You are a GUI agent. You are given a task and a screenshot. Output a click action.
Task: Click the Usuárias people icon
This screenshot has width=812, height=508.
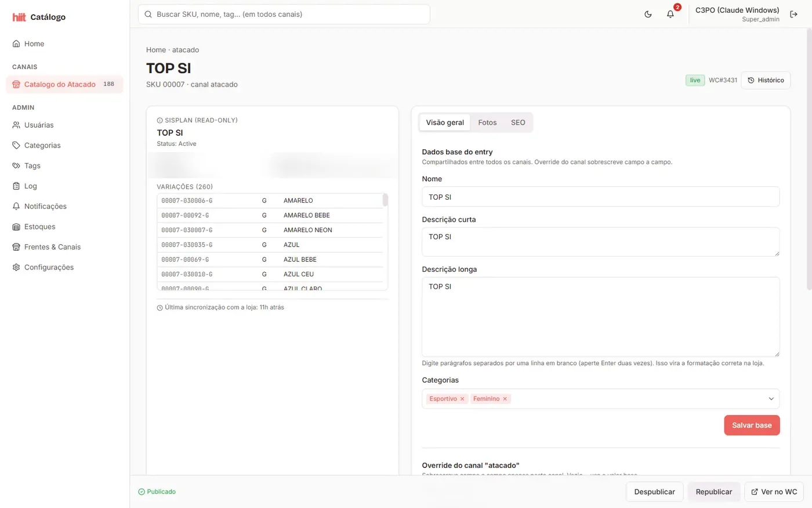(16, 125)
